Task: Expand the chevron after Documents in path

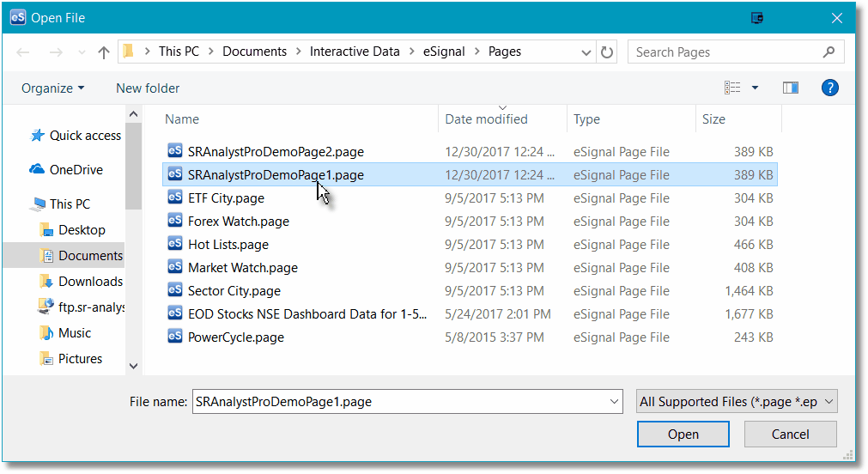Action: 299,52
